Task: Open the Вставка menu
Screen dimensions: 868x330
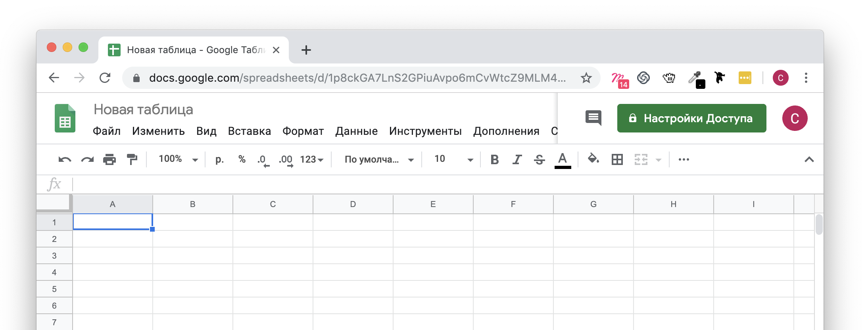Action: tap(250, 131)
